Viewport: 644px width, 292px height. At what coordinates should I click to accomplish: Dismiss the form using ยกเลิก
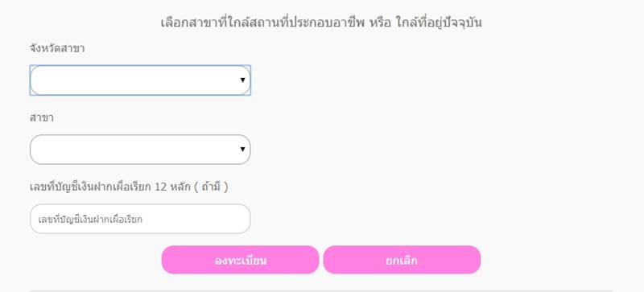(402, 260)
